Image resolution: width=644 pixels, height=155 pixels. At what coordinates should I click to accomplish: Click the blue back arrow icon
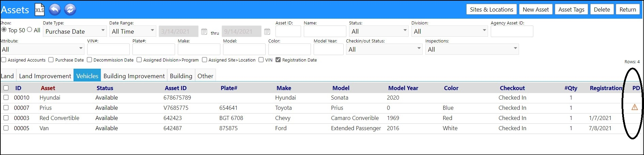tap(55, 10)
